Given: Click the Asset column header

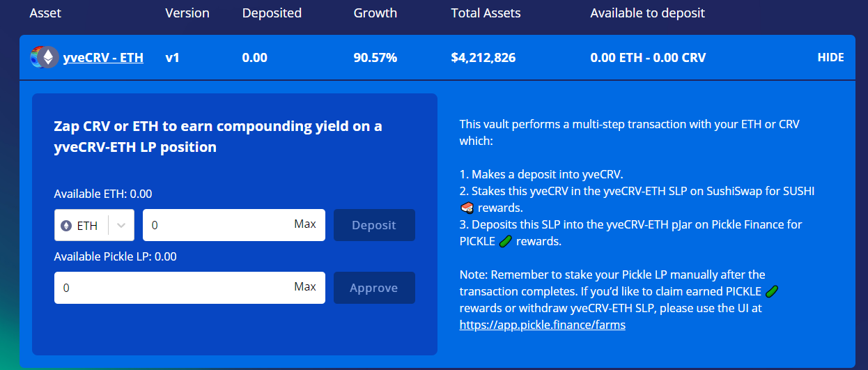Looking at the screenshot, I should [46, 13].
